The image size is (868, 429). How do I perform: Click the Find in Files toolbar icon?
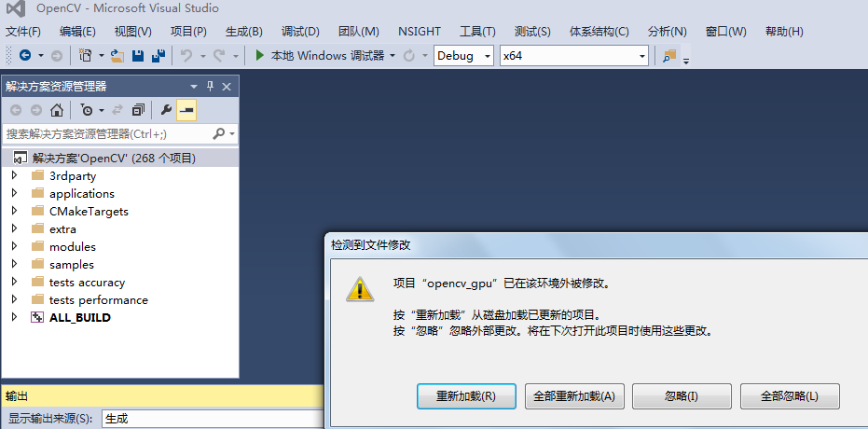669,55
